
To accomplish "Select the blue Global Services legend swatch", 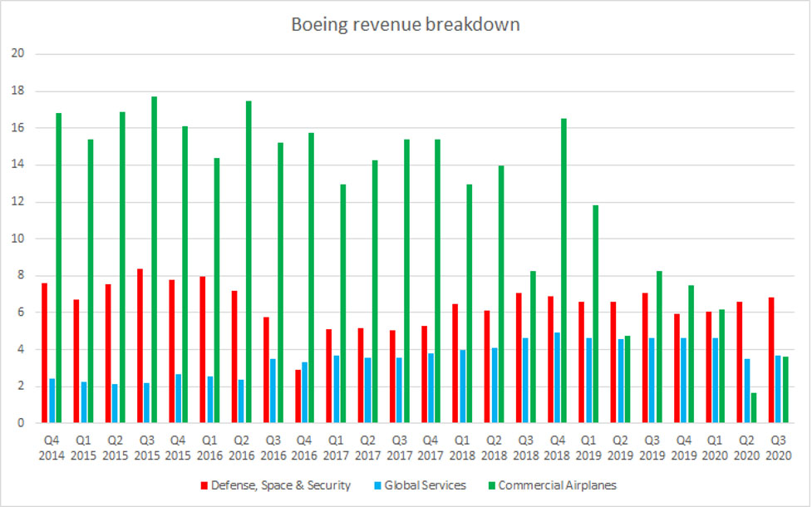I will coord(377,485).
